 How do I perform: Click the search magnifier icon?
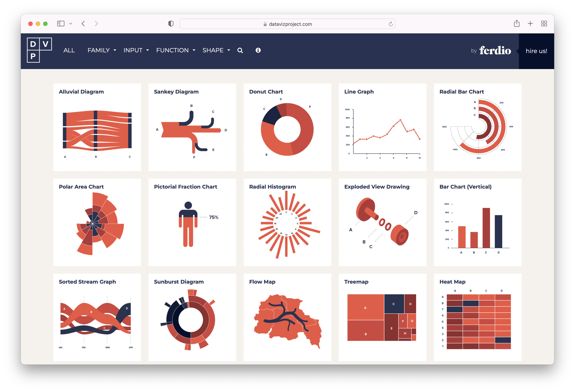241,51
